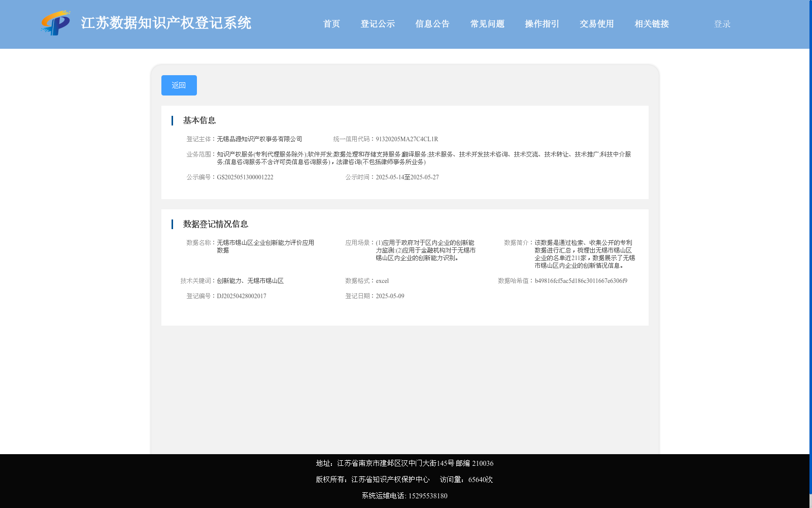Select company name 无锡品源知识产权事务有限公司
The width and height of the screenshot is (812, 508).
click(x=259, y=139)
